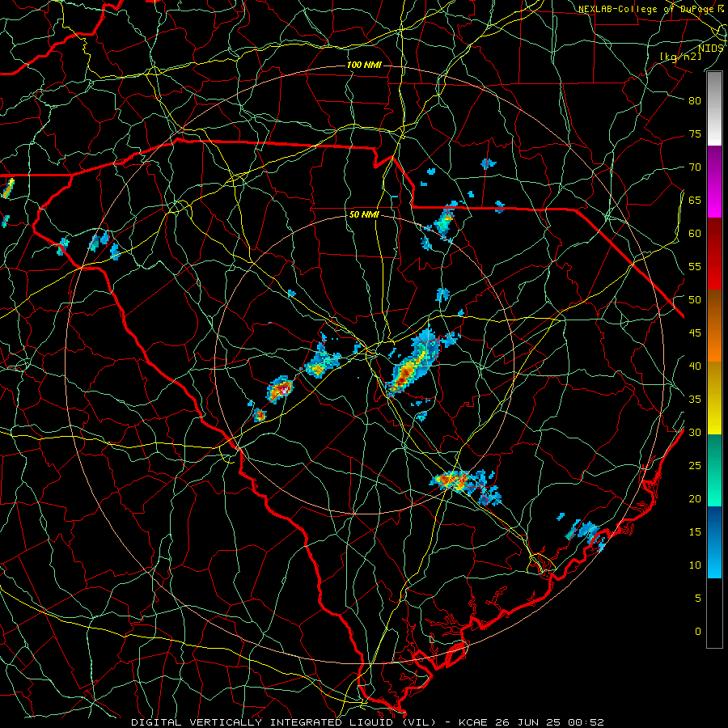
Task: Click the kg/m2 units label
Action: (680, 57)
